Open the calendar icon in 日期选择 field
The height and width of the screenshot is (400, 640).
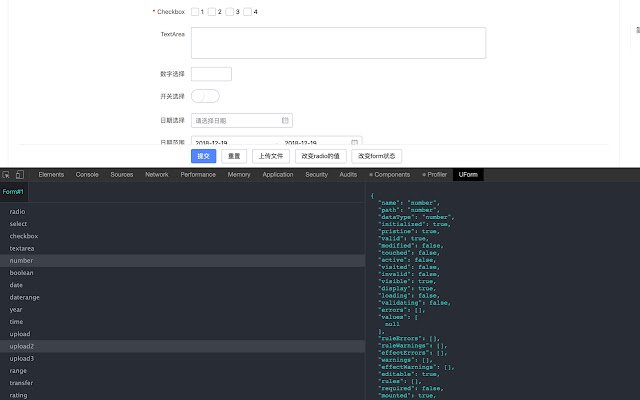point(285,120)
